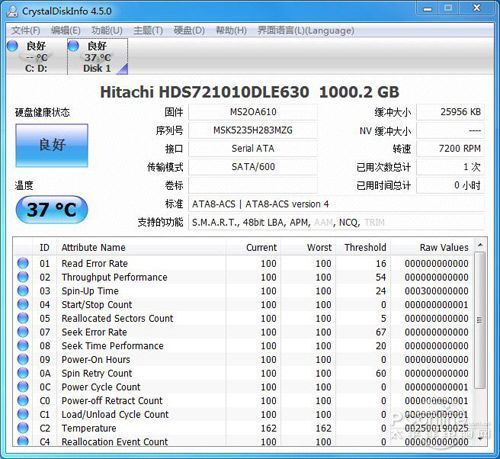Click the buffer size field 25956 KB
This screenshot has width=500, height=459.
tap(450, 112)
